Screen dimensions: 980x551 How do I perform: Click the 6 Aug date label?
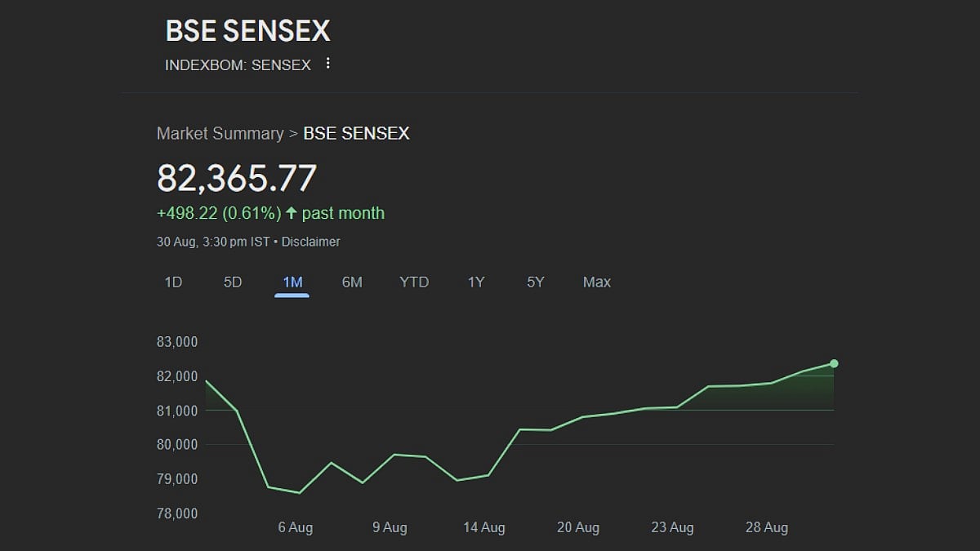pos(295,528)
